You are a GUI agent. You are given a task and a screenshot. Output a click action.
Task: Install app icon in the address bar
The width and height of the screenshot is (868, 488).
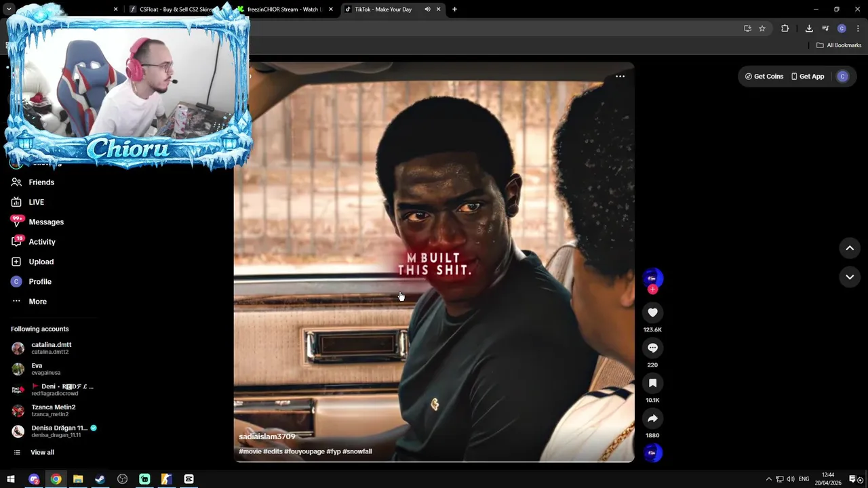point(747,28)
